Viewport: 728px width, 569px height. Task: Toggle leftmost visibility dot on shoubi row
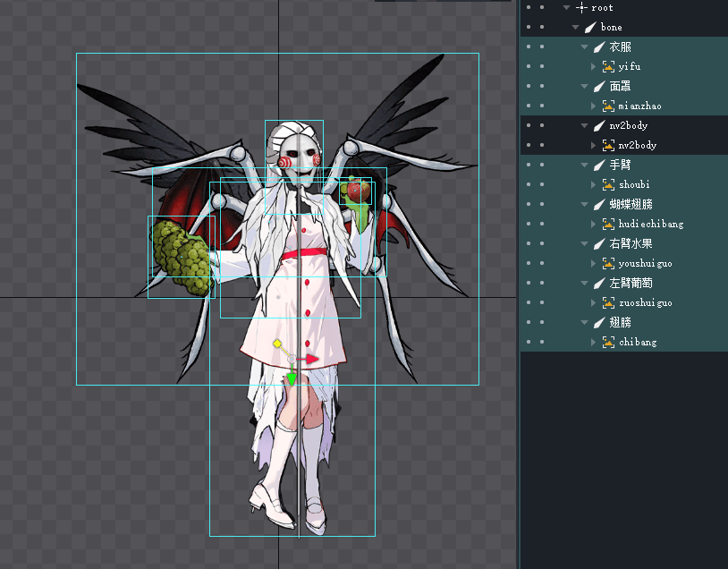(528, 184)
